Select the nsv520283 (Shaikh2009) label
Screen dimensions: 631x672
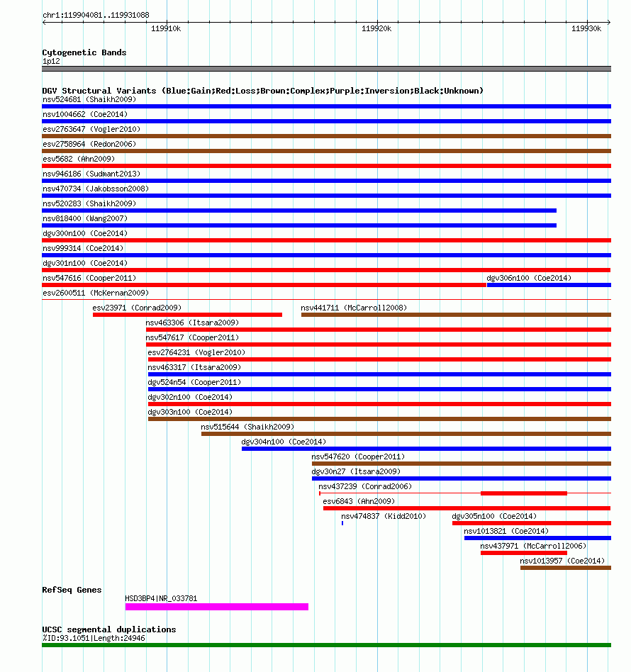89,203
